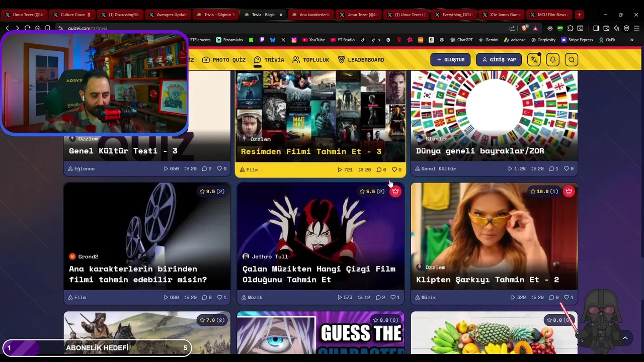
Task: Click the crown badge on Çalan Müzikten card
Action: pyautogui.click(x=395, y=192)
